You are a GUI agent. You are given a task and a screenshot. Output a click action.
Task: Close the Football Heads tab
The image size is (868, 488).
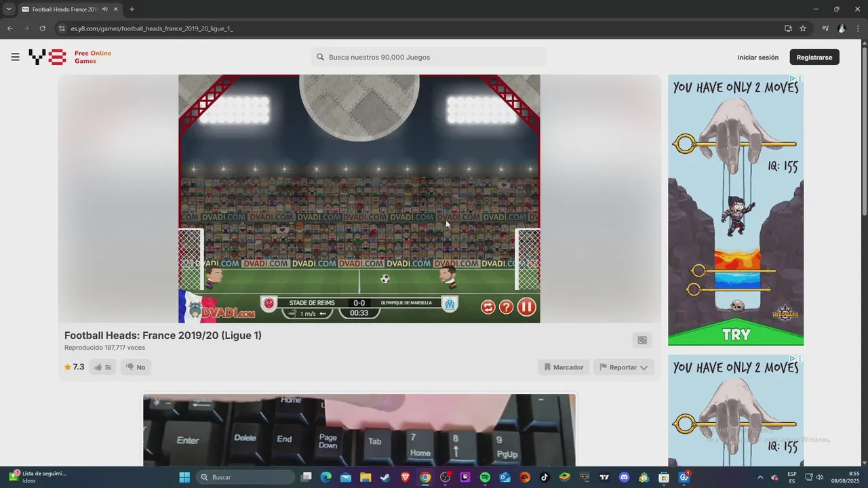(x=116, y=9)
